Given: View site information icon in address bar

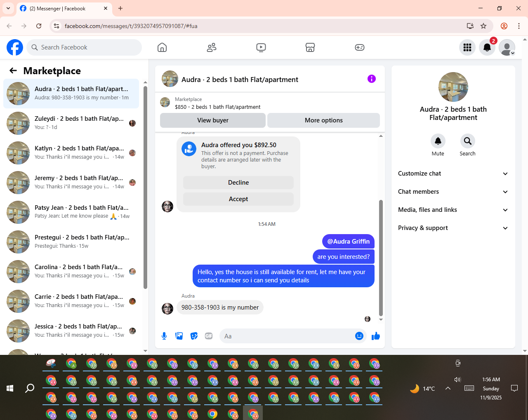Looking at the screenshot, I should pyautogui.click(x=57, y=26).
